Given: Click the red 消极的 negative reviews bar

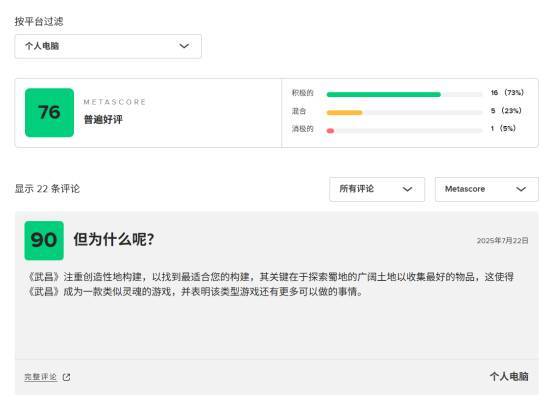Looking at the screenshot, I should [330, 131].
